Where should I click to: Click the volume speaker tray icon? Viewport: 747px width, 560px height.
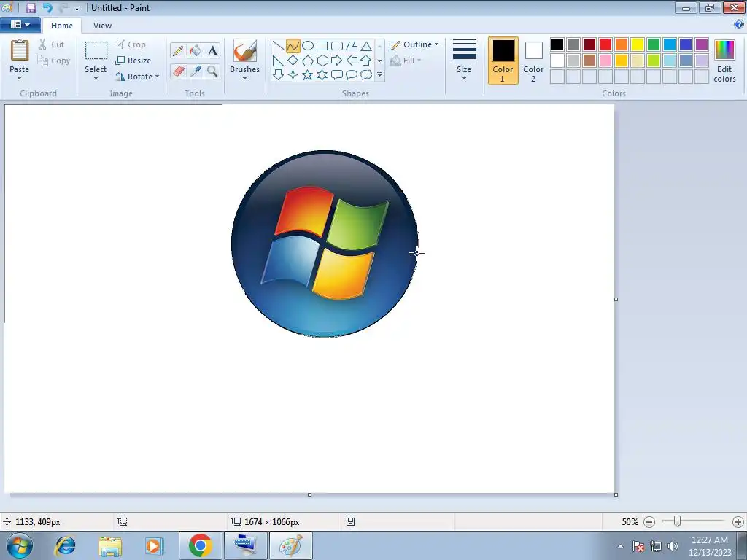tap(673, 546)
